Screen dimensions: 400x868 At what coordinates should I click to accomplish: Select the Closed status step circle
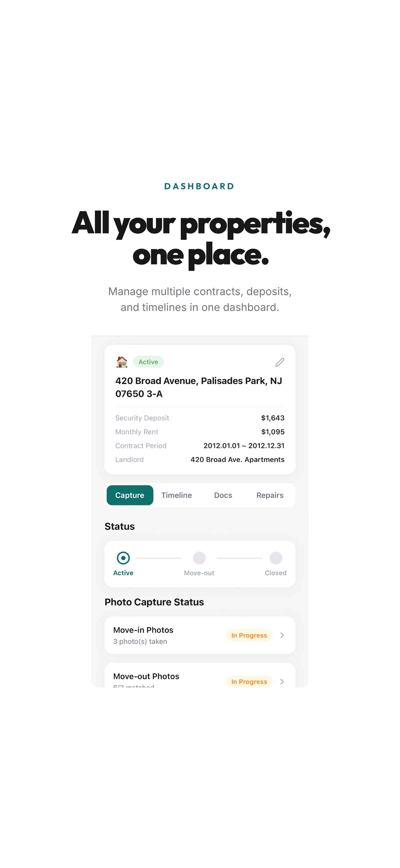point(276,558)
